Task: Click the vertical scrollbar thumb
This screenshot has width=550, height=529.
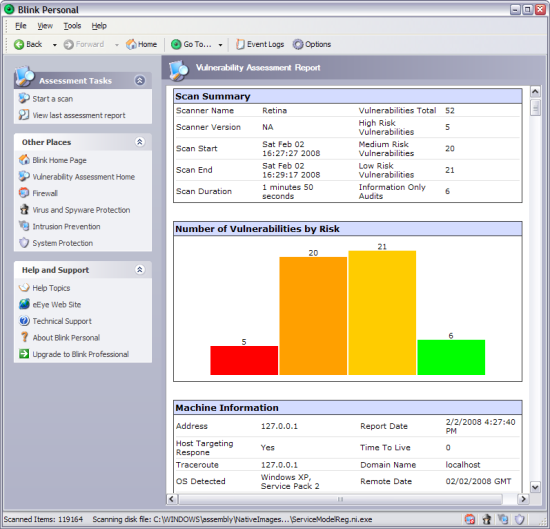Action: pos(535,107)
